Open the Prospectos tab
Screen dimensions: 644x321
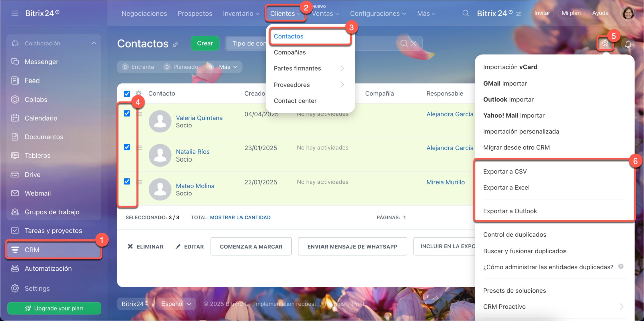195,14
